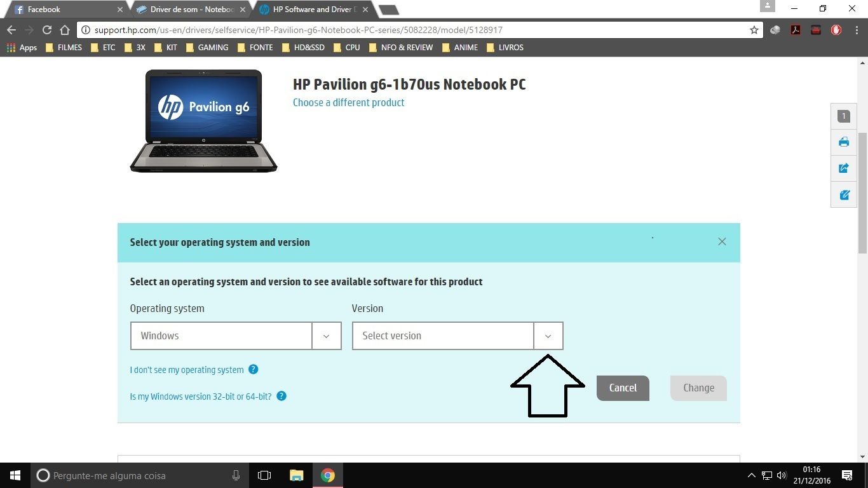Open the Adobe Acrobat extension icon
The image size is (868, 488).
795,30
